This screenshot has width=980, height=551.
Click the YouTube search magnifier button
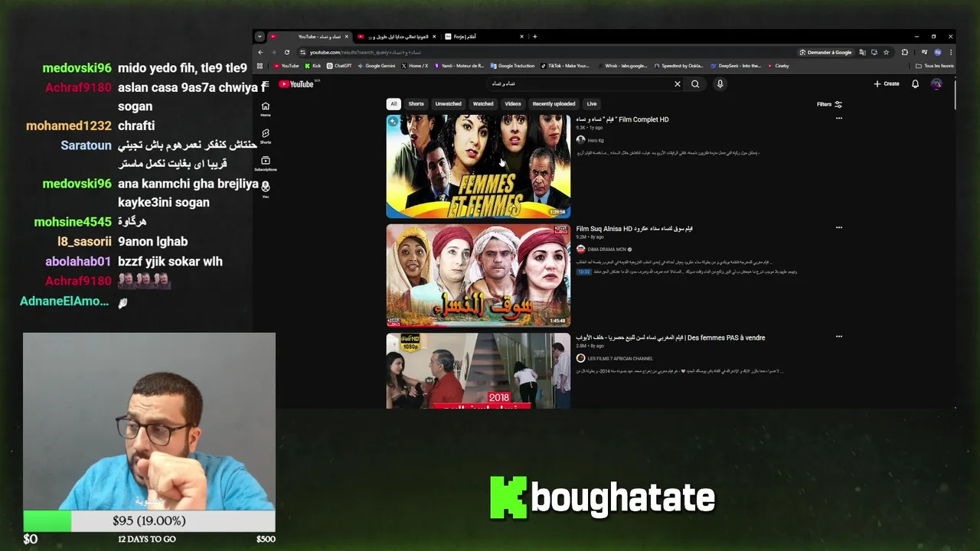pos(695,84)
